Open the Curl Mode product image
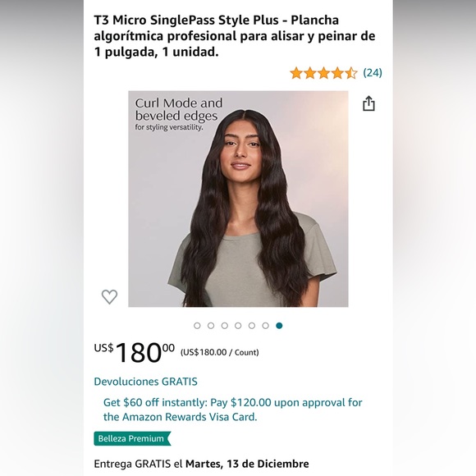The image size is (476, 476). [x=238, y=199]
